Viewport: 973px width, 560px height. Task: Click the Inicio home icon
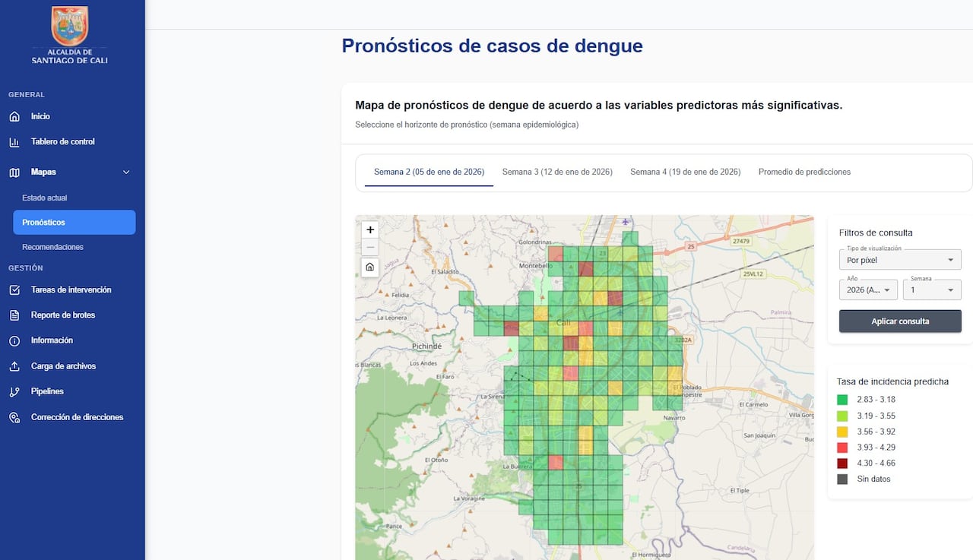tap(14, 117)
